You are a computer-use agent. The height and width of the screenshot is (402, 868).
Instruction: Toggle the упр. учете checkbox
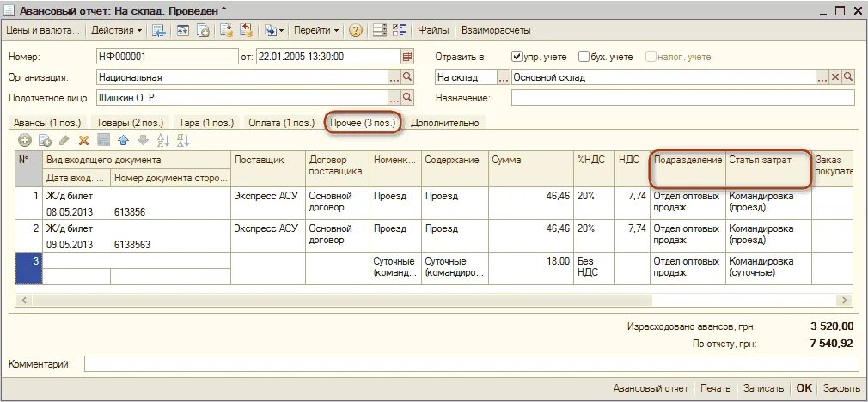coord(517,57)
